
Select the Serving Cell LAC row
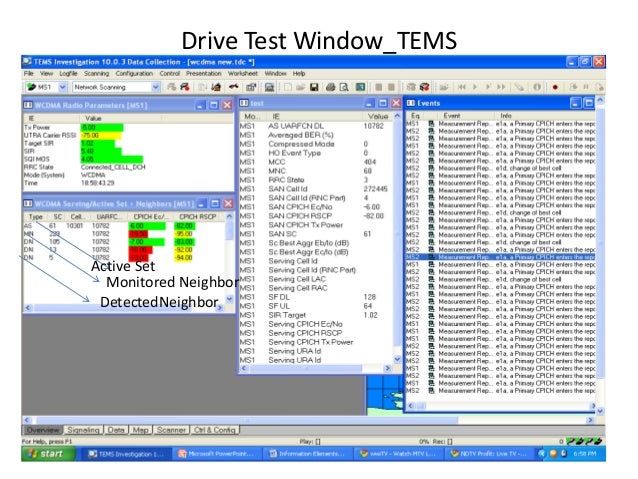click(315, 279)
